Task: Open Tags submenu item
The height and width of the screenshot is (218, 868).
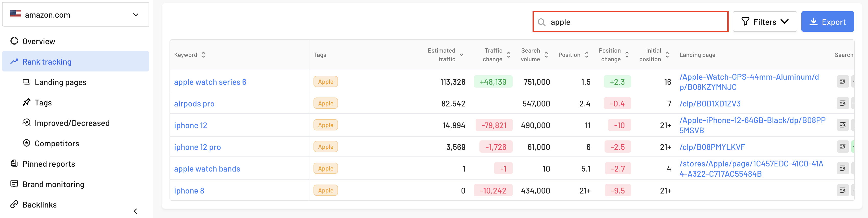Action: point(76,102)
